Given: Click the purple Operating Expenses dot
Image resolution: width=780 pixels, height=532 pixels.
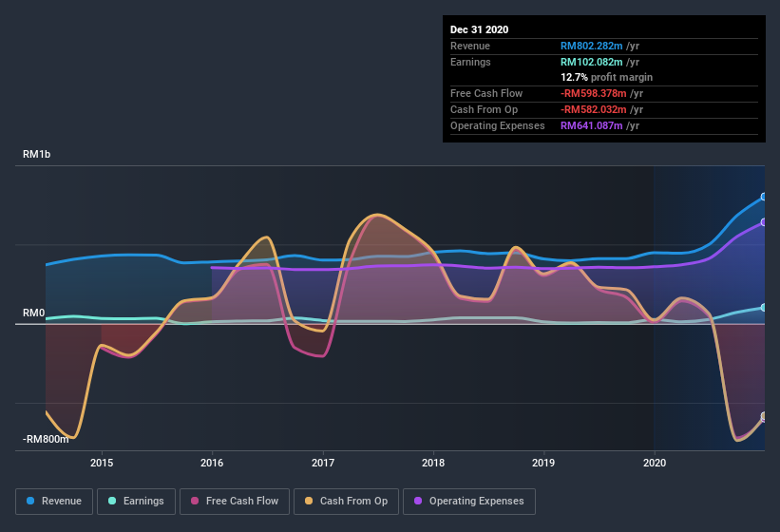Looking at the screenshot, I should 418,501.
